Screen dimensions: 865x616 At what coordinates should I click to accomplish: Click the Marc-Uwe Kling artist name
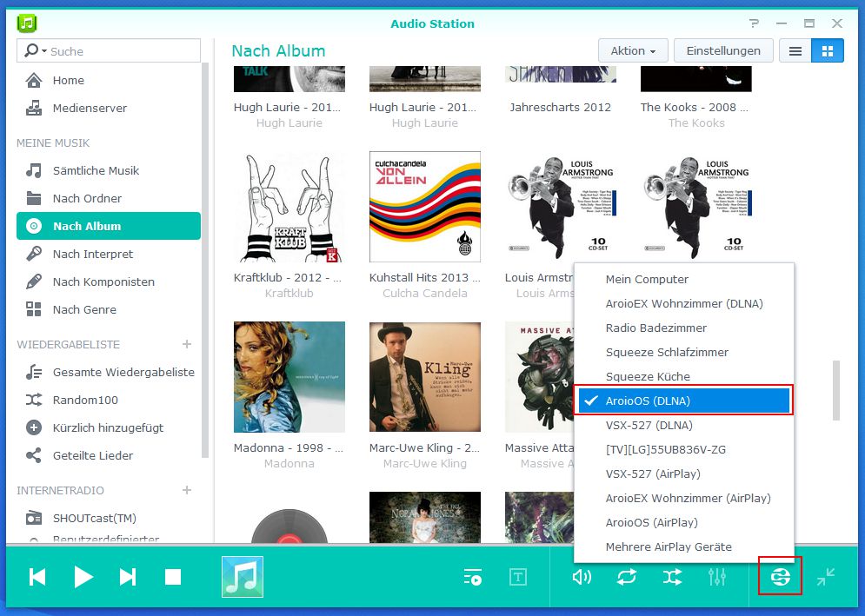point(425,464)
